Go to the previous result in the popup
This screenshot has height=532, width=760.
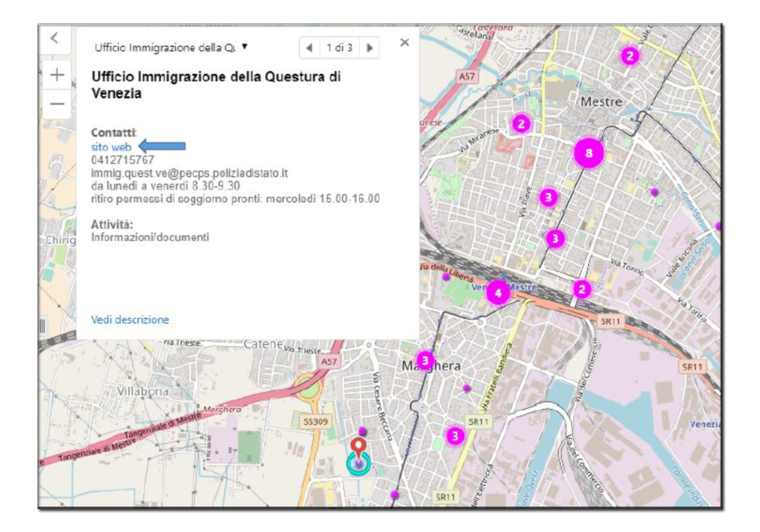[309, 47]
